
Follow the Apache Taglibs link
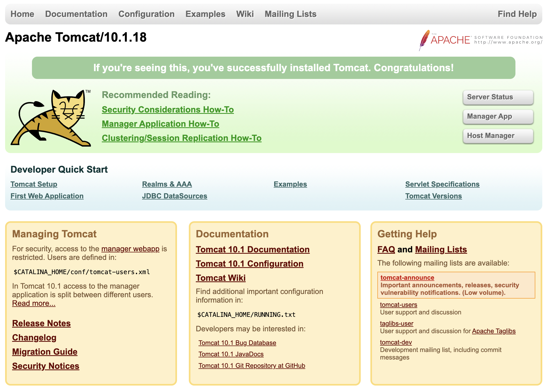tap(494, 331)
